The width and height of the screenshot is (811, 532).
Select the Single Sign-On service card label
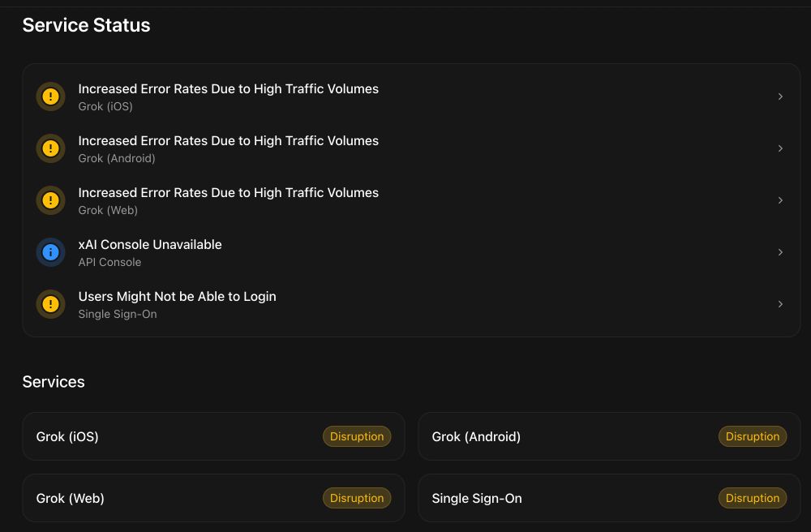tap(477, 498)
